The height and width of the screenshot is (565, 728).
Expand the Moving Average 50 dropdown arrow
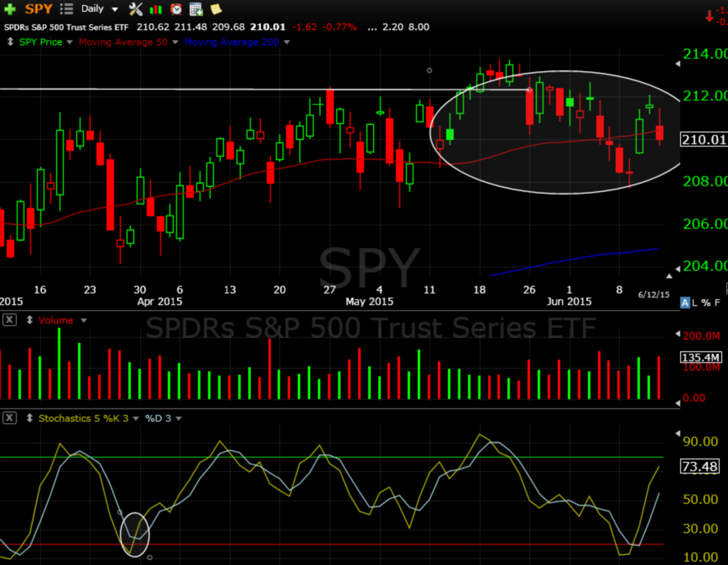tap(175, 42)
